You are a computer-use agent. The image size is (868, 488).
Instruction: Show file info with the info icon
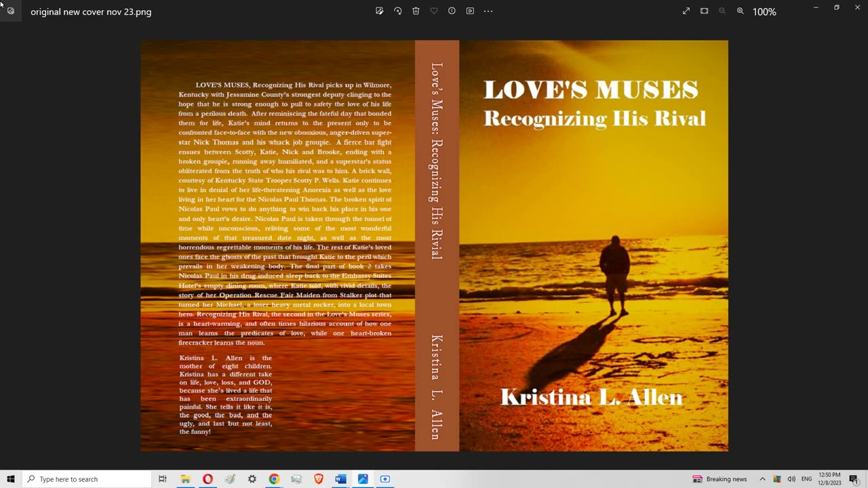(452, 11)
